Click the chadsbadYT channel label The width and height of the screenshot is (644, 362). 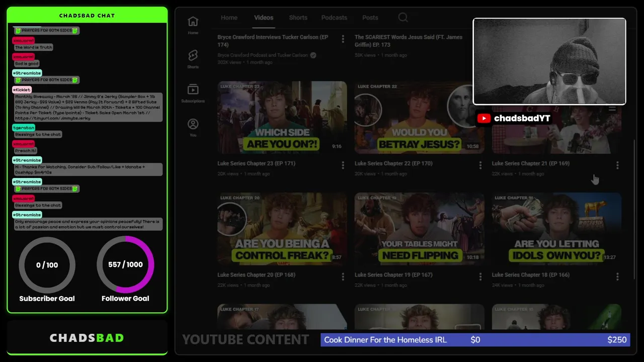[x=522, y=118]
